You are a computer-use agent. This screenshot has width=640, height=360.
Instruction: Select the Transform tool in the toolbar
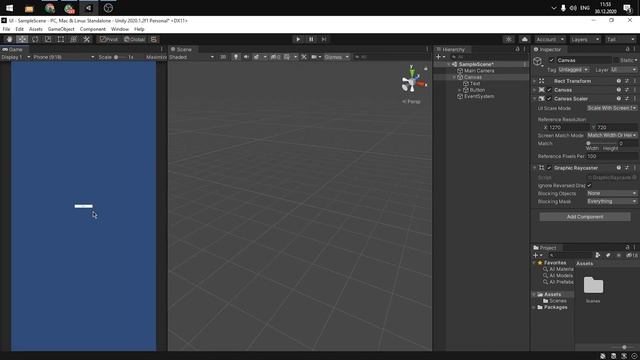[x=73, y=40]
